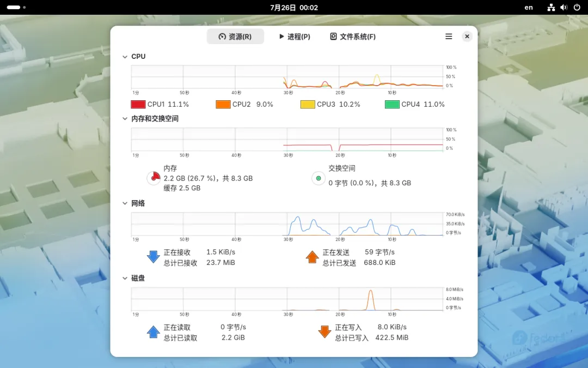
Task: Collapse the 内存和交换空间 section
Action: pyautogui.click(x=125, y=119)
